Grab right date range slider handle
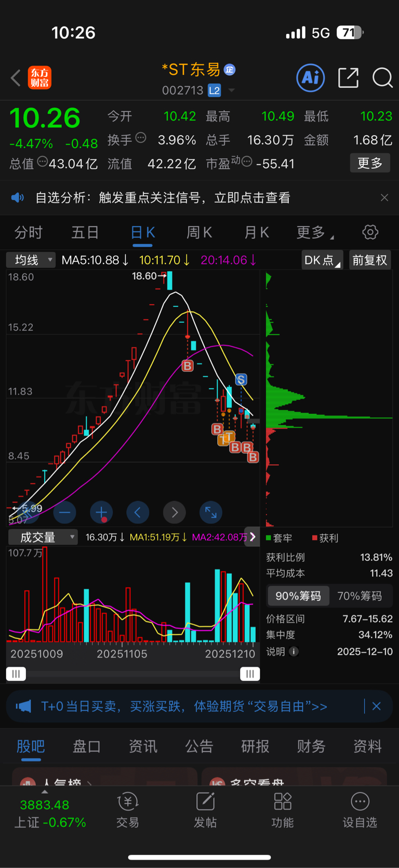 click(x=250, y=674)
